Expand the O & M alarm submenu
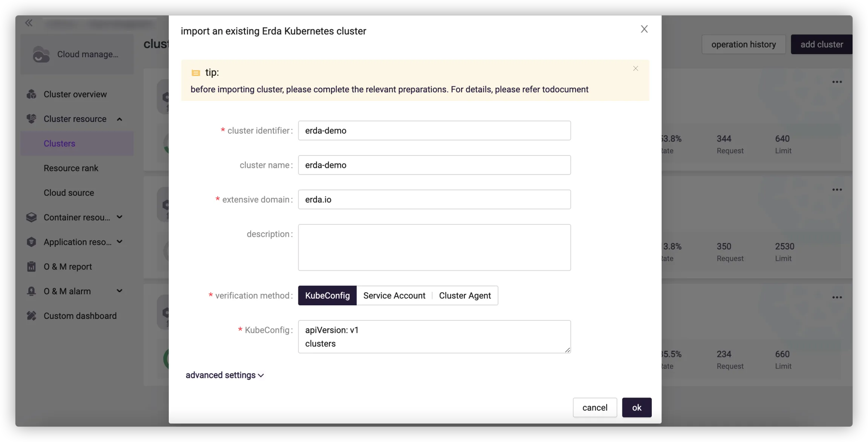 [119, 291]
